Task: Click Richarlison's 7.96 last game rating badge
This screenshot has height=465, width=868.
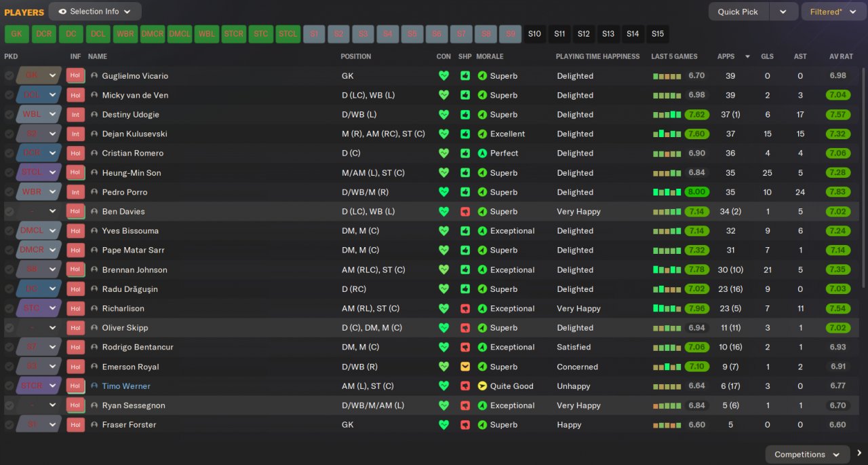Action: (697, 308)
